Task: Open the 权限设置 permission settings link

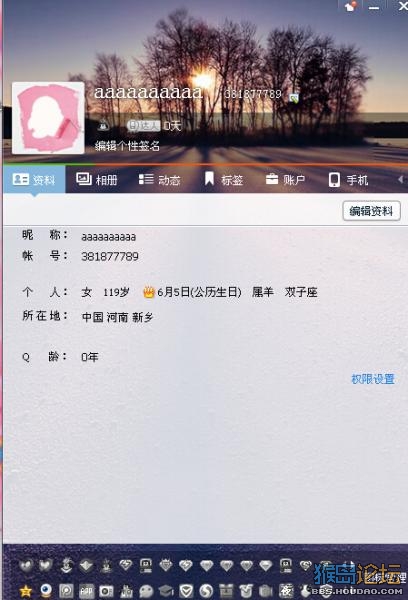Action: [x=373, y=379]
